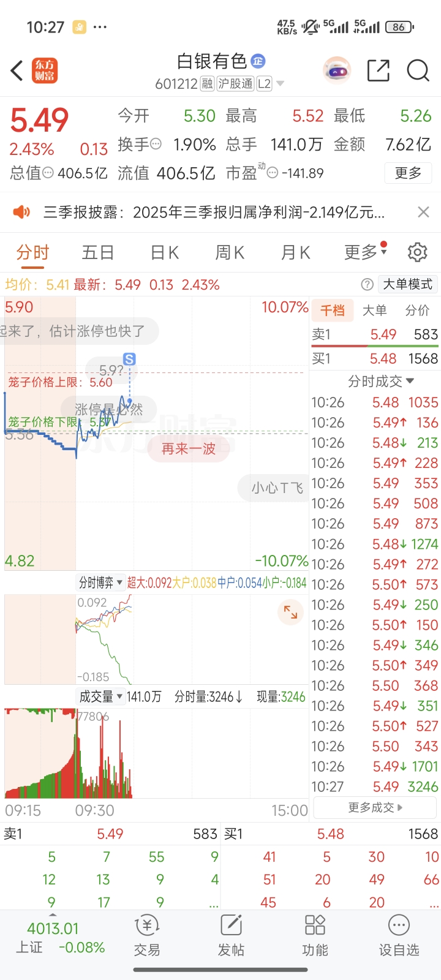The image size is (441, 980).
Task: Open the robot assistant avatar
Action: pyautogui.click(x=336, y=71)
